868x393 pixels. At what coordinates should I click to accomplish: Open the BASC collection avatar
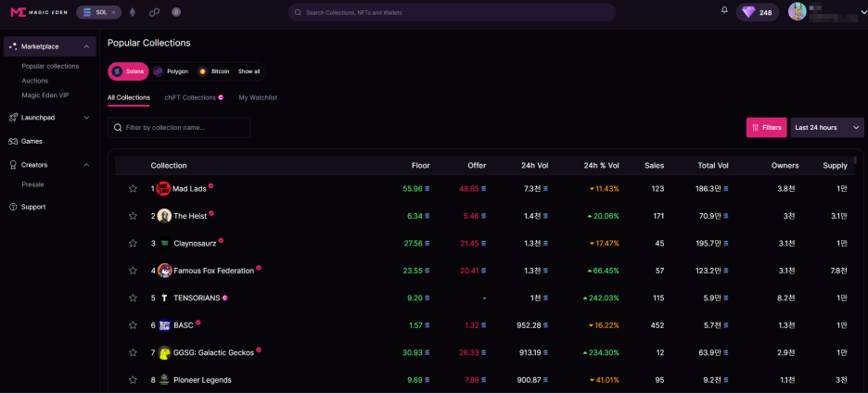[x=164, y=325]
